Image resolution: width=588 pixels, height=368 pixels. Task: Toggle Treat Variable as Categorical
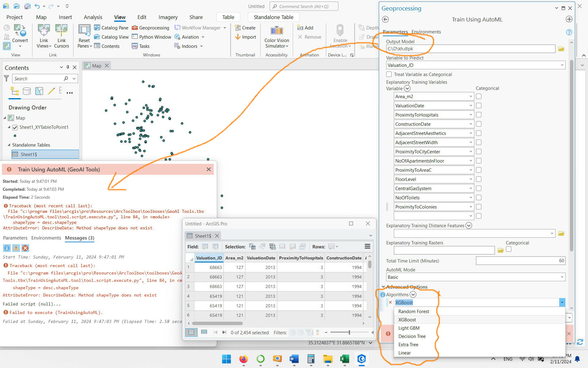point(389,74)
